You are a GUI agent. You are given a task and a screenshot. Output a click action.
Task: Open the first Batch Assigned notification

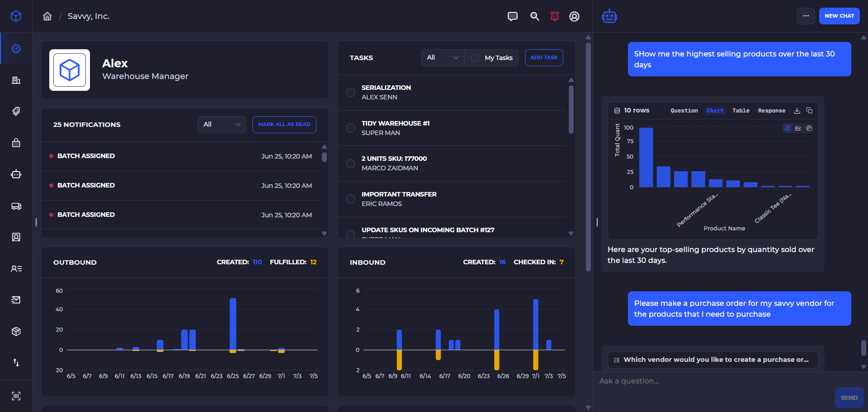(180, 156)
